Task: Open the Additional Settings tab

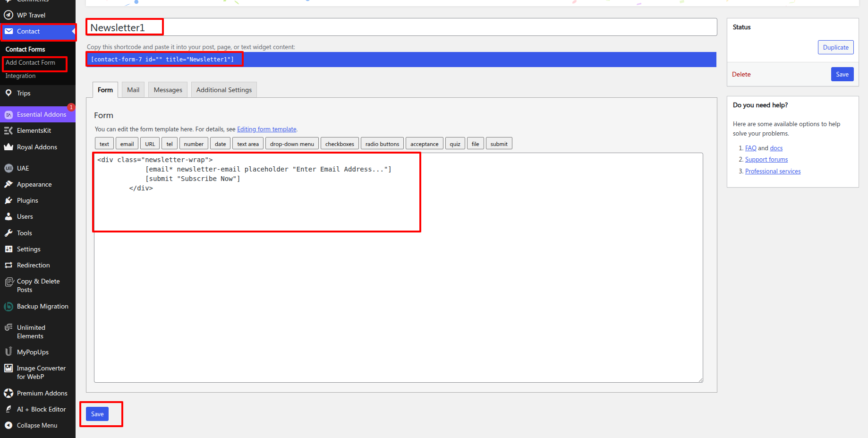Action: [x=224, y=90]
